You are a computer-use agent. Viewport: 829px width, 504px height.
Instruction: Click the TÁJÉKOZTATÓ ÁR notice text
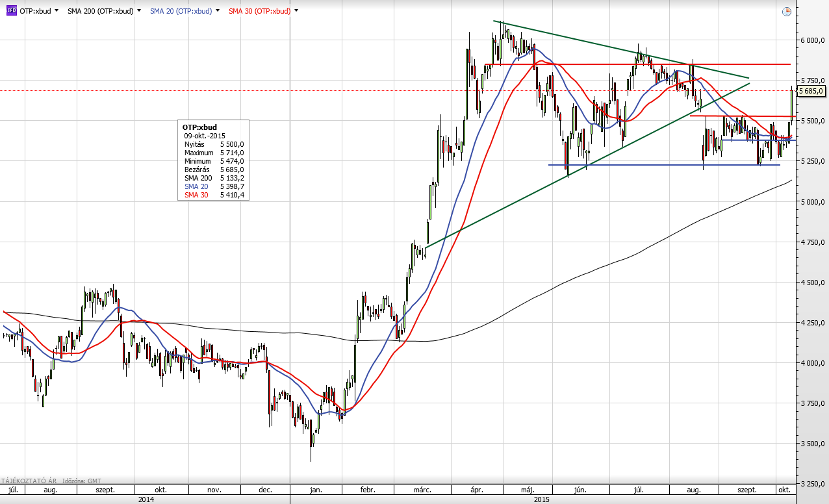[x=30, y=481]
